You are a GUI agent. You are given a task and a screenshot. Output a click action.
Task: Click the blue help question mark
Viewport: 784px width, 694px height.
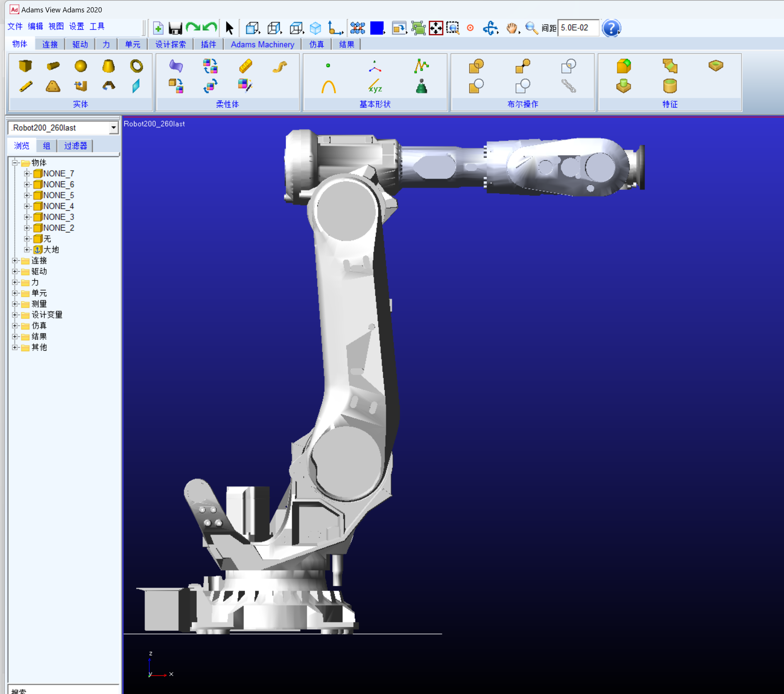[611, 28]
